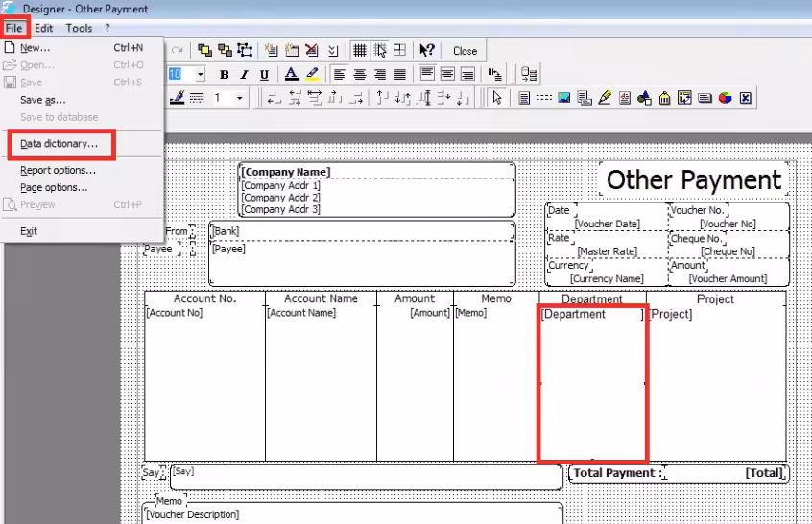Image resolution: width=812 pixels, height=524 pixels.
Task: Select the Barcode object tool
Action: (x=664, y=98)
